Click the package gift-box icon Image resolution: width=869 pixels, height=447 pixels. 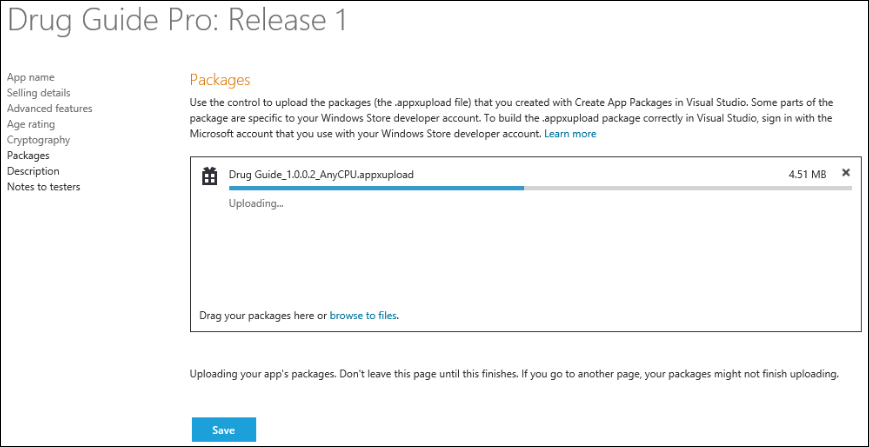click(x=209, y=175)
